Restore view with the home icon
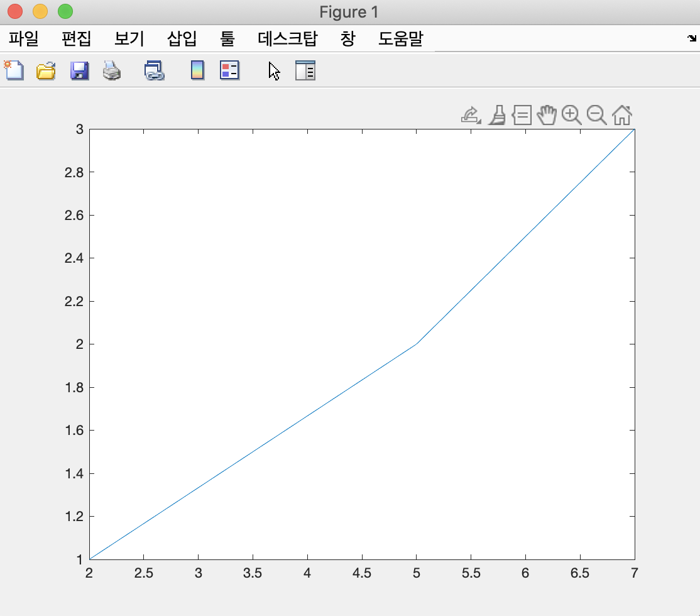The width and height of the screenshot is (700, 616). point(622,115)
